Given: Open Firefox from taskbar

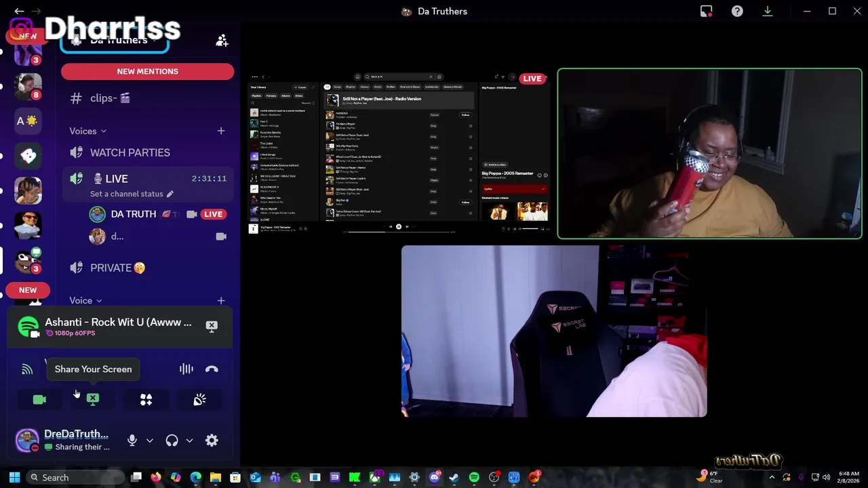Looking at the screenshot, I should point(156,477).
